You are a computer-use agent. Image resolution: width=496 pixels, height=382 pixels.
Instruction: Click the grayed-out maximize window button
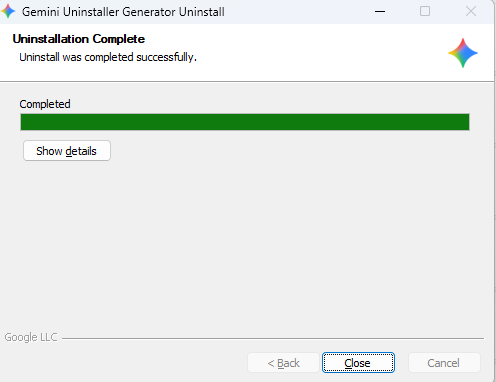425,12
